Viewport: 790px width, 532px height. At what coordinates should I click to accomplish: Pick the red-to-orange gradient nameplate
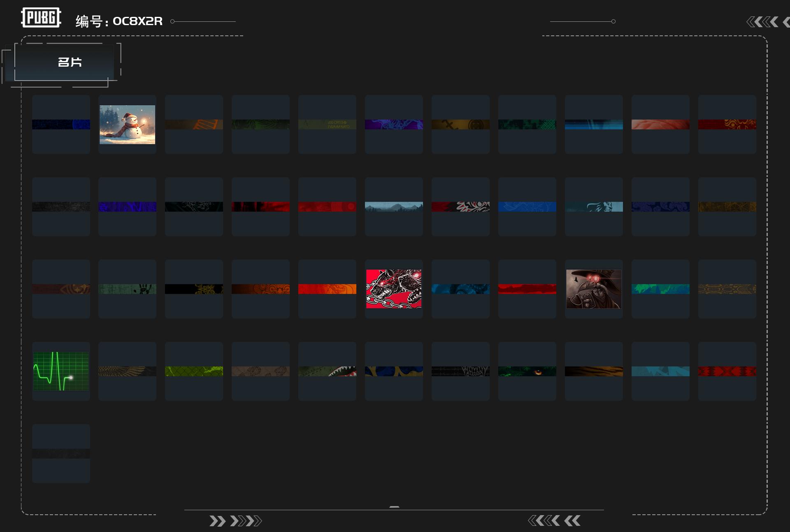pyautogui.click(x=327, y=289)
